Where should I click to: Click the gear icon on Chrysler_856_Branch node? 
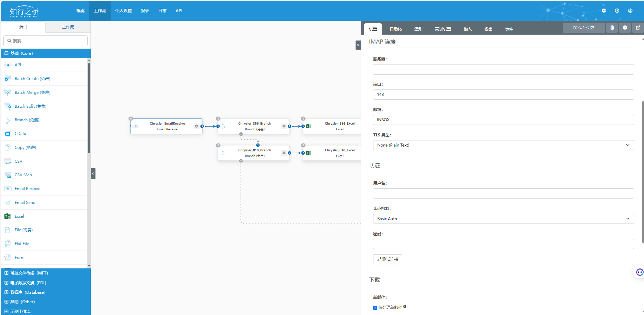coord(284,126)
